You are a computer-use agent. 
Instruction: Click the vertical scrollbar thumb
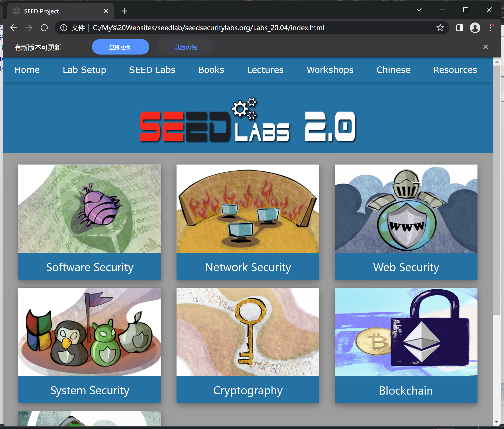(497, 190)
